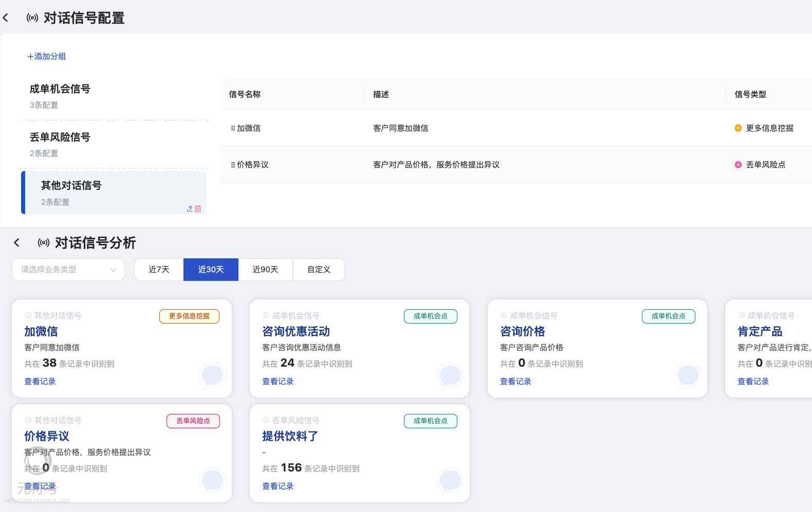The height and width of the screenshot is (512, 812).
Task: Grab the drag handle of 加微信 row
Action: pyautogui.click(x=233, y=128)
